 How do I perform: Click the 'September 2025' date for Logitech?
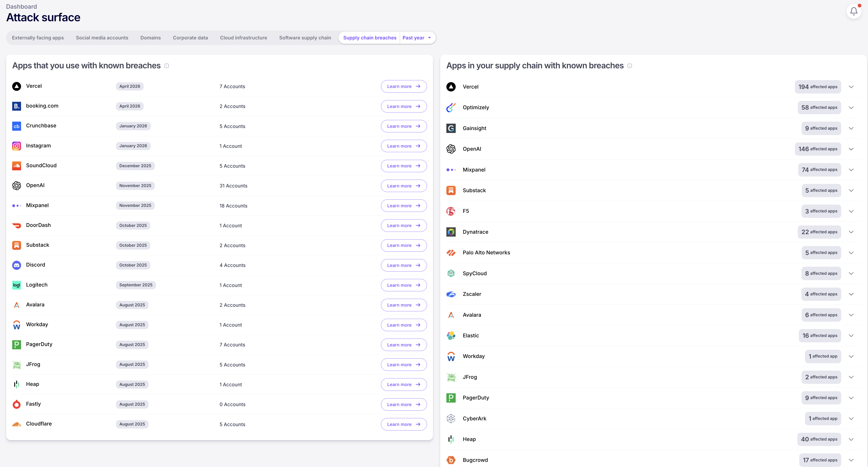tap(136, 285)
